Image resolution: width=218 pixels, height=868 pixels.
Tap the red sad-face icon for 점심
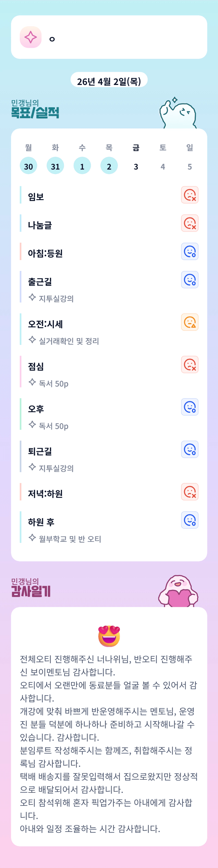[x=190, y=365]
